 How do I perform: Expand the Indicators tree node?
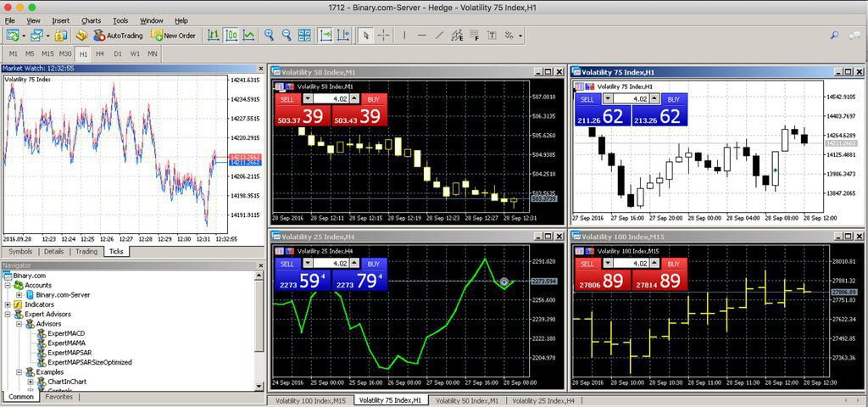(x=8, y=304)
